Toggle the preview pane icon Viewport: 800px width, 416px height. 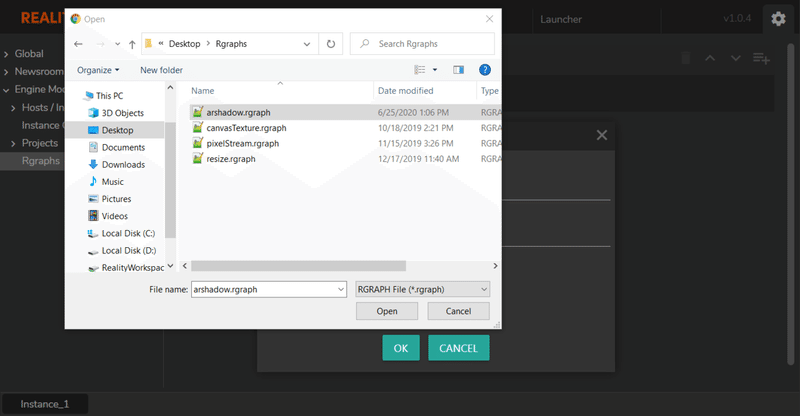click(459, 70)
